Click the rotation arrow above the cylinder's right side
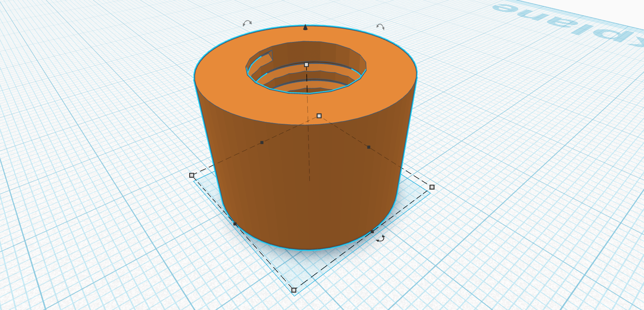644x310 pixels. (x=380, y=27)
